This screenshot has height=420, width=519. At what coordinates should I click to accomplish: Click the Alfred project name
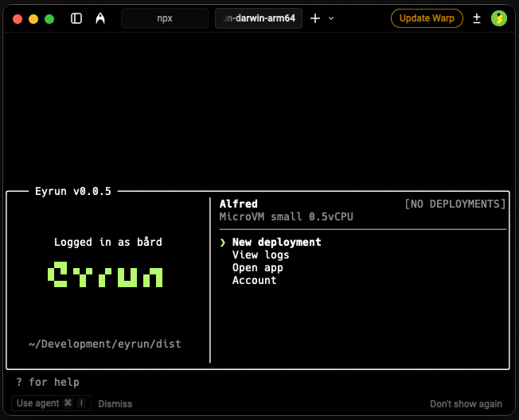click(x=238, y=204)
